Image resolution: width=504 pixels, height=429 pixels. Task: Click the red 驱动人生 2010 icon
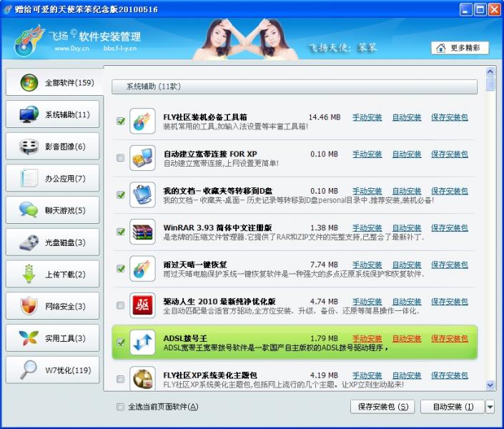(142, 305)
